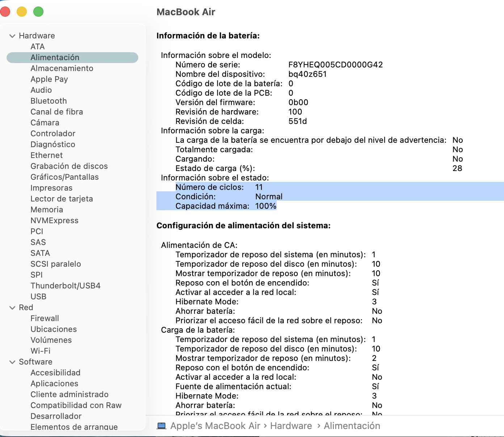The height and width of the screenshot is (437, 504).
Task: Select Bluetooth in the sidebar
Action: coord(49,101)
